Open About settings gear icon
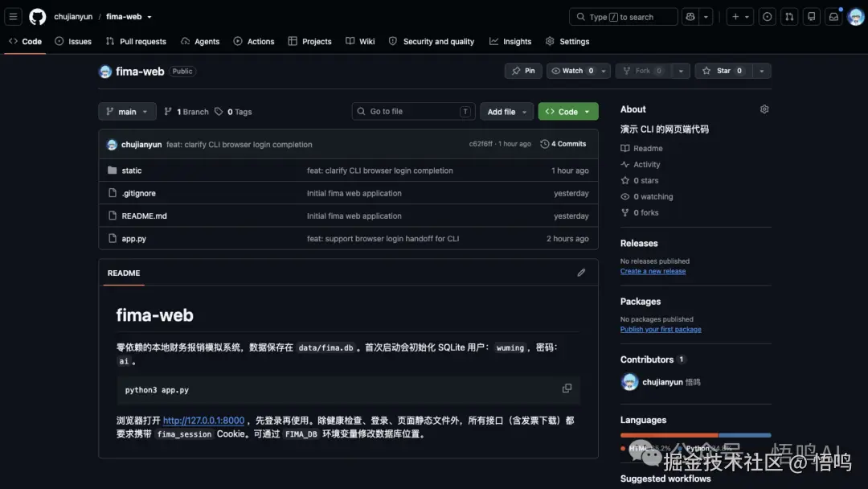The height and width of the screenshot is (489, 868). tap(764, 109)
